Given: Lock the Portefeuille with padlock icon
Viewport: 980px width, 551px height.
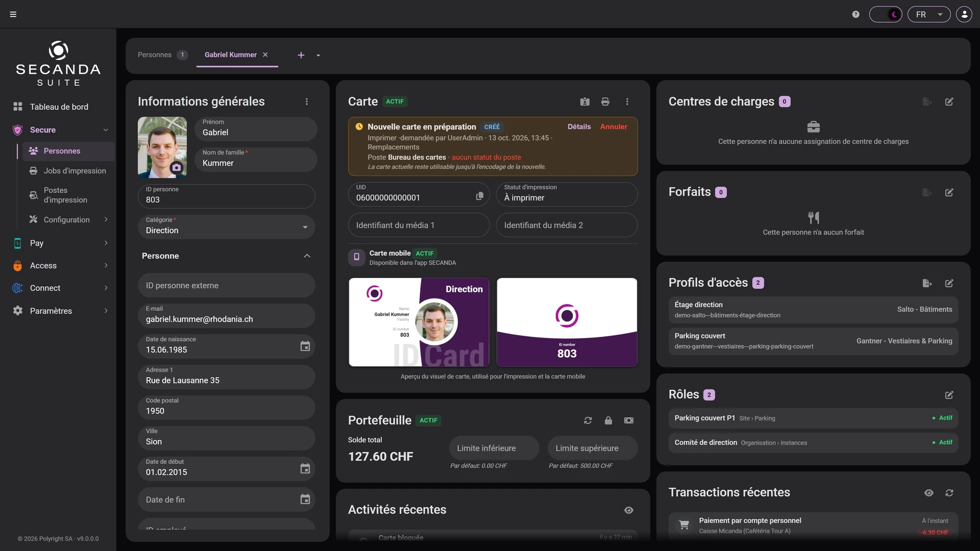Looking at the screenshot, I should pos(608,420).
